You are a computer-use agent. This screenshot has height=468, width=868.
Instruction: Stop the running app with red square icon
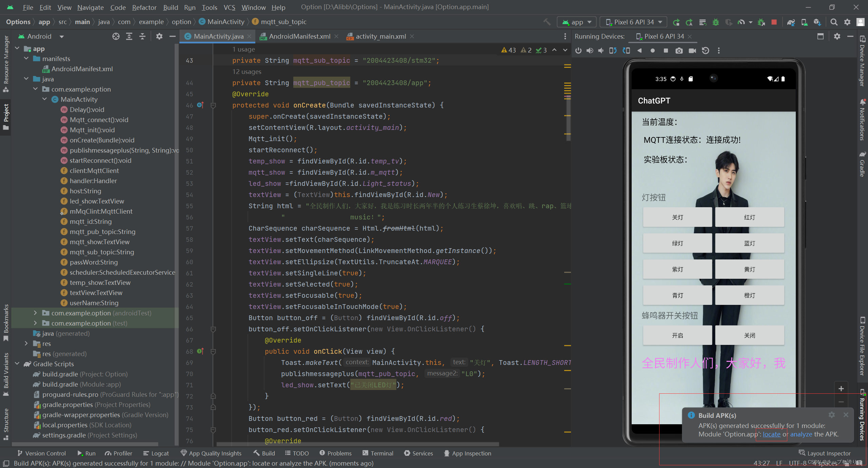pos(773,22)
